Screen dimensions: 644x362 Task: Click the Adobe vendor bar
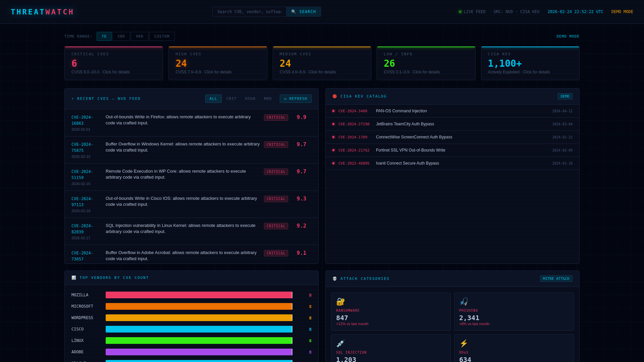pyautogui.click(x=199, y=352)
